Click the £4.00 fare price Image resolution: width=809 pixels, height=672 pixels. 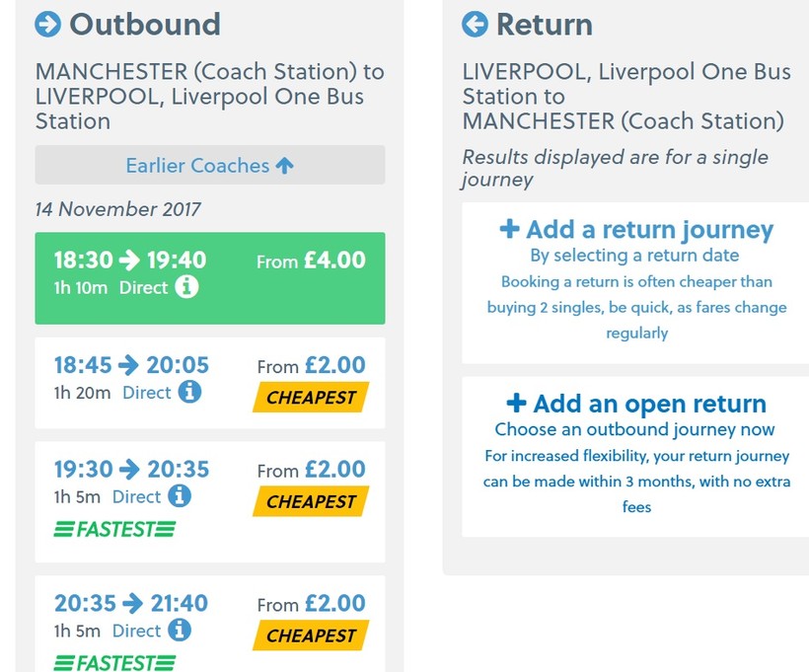click(334, 261)
